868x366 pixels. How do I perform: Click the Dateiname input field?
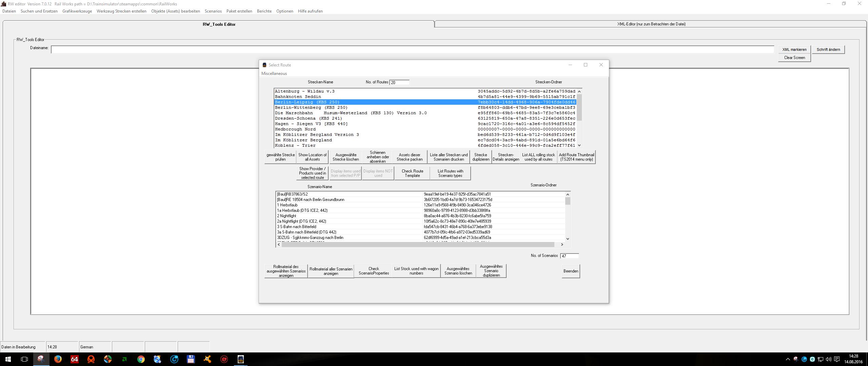click(x=412, y=49)
